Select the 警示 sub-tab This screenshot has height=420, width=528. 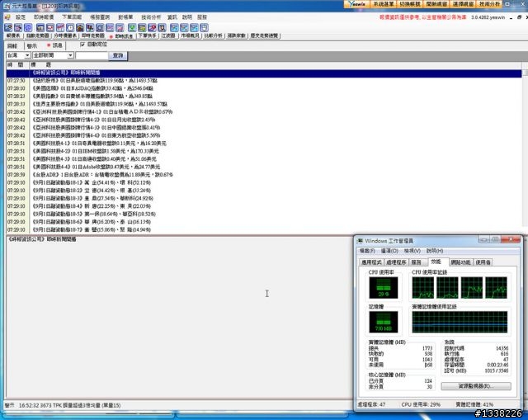[x=32, y=46]
